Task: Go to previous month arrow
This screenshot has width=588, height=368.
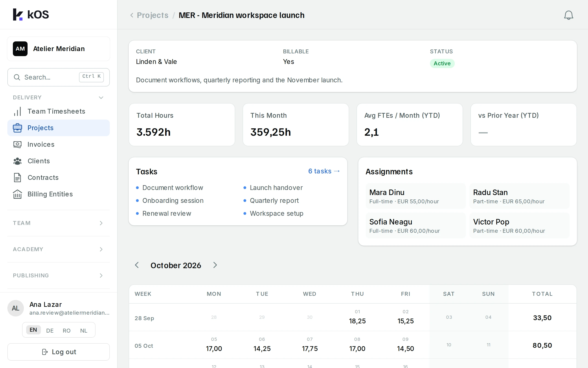Action: coord(137,265)
